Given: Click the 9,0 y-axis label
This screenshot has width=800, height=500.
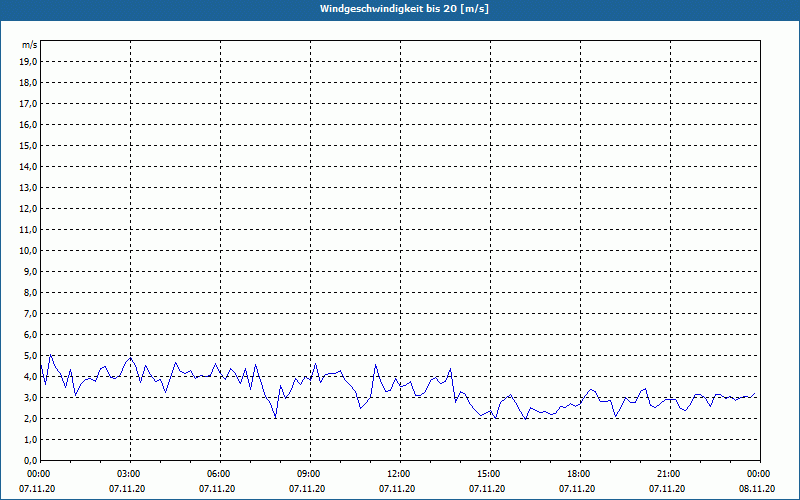Looking at the screenshot, I should pyautogui.click(x=30, y=271).
